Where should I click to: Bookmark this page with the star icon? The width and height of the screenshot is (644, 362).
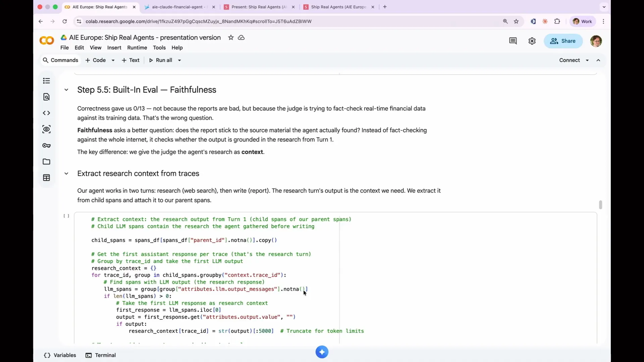(x=516, y=21)
